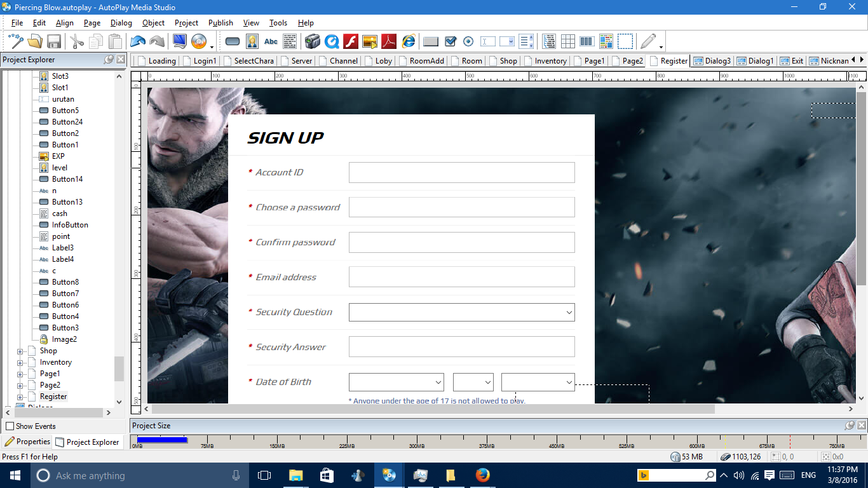Close the Project Explorer pane
The image size is (868, 488).
119,60
